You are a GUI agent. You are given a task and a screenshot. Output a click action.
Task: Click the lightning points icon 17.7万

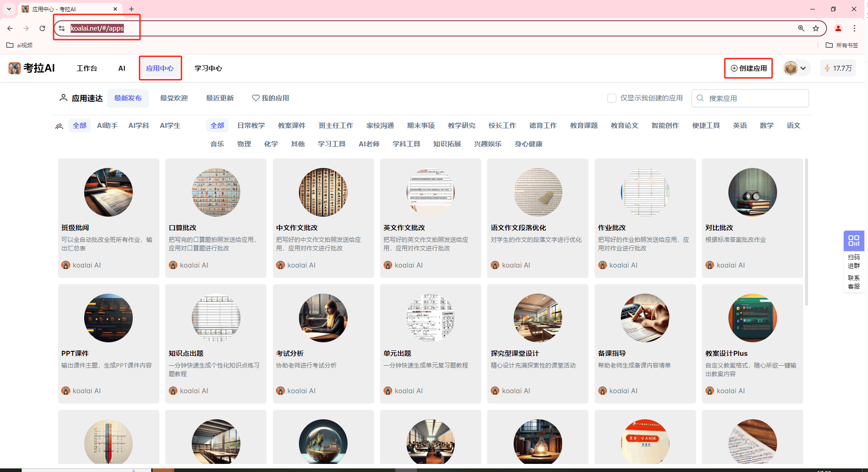click(827, 68)
